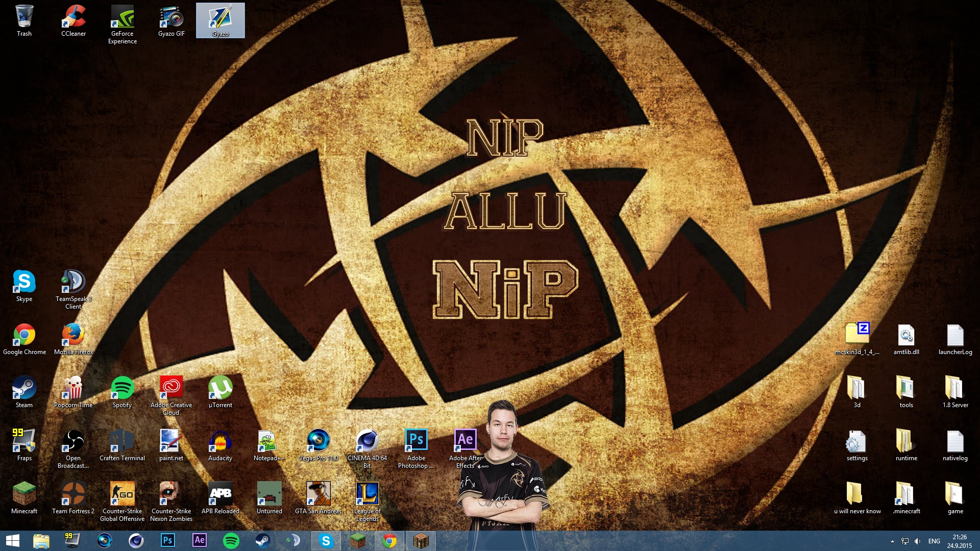Select the Steam desktop shortcut
Viewport: 980px width, 551px height.
[24, 392]
